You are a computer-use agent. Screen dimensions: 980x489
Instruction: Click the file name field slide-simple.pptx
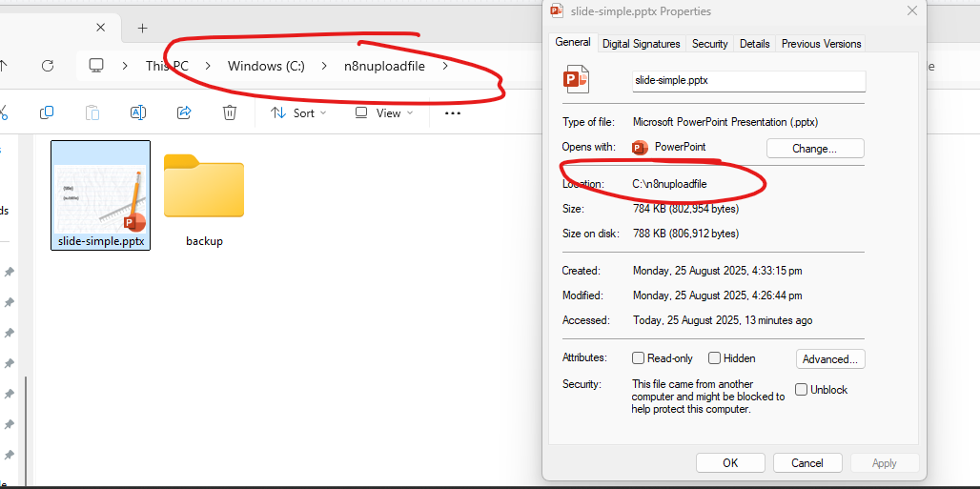748,81
